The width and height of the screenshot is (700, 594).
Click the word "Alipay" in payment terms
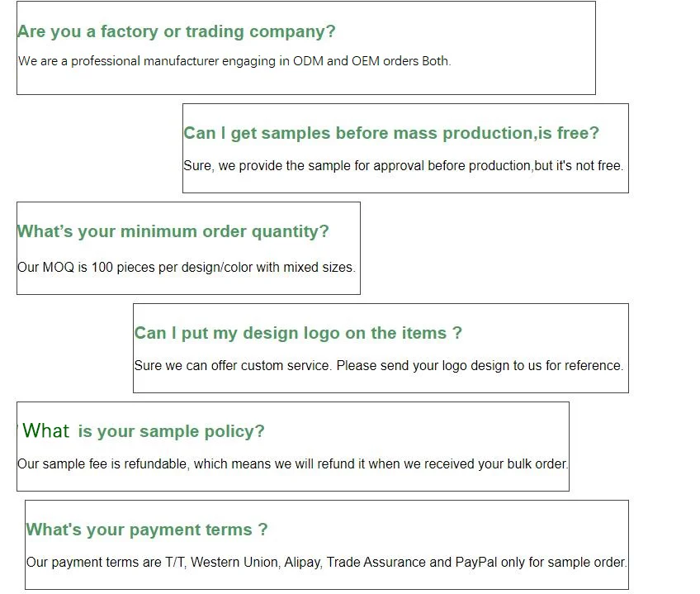coord(302,562)
